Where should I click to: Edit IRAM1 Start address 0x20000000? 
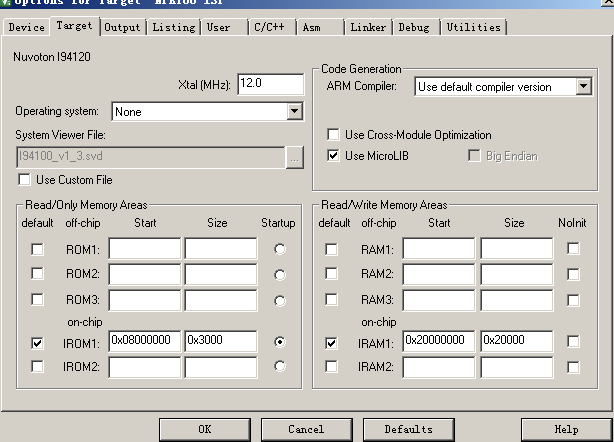coord(439,341)
